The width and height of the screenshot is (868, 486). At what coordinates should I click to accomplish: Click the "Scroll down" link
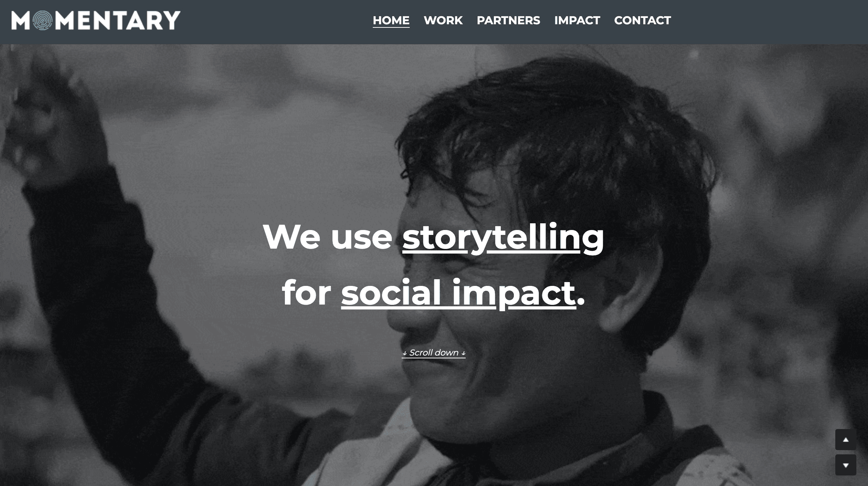[434, 353]
